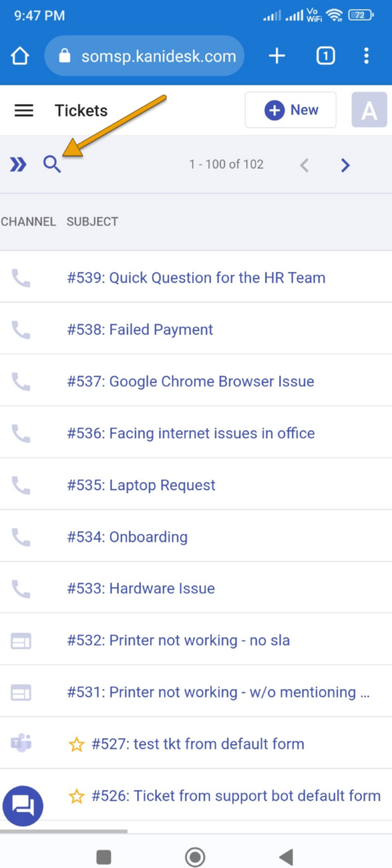Screen dimensions: 392x868
Task: Open ticket #539 Quick Question for HR Team
Action: pos(196,277)
